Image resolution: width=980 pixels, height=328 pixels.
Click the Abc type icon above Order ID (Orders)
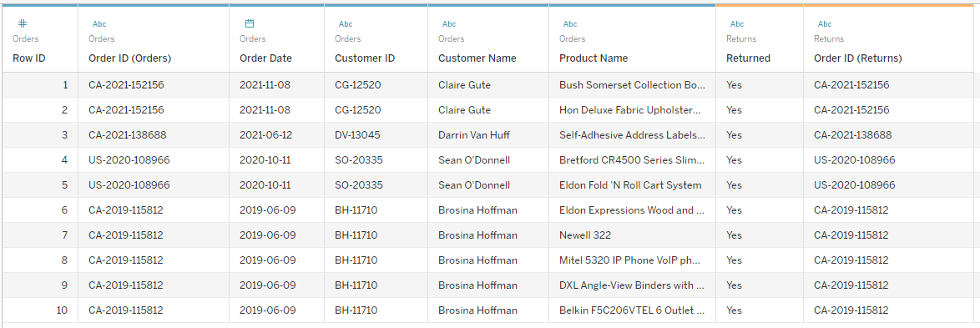[x=99, y=23]
